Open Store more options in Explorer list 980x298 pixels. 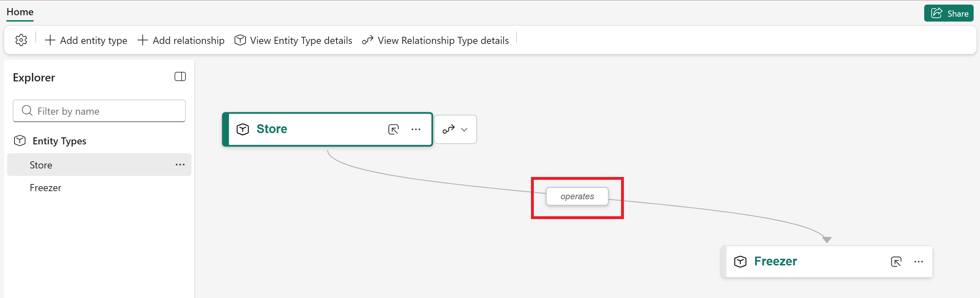[180, 165]
